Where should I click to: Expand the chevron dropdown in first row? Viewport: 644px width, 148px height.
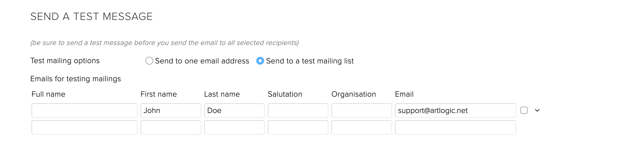[537, 111]
